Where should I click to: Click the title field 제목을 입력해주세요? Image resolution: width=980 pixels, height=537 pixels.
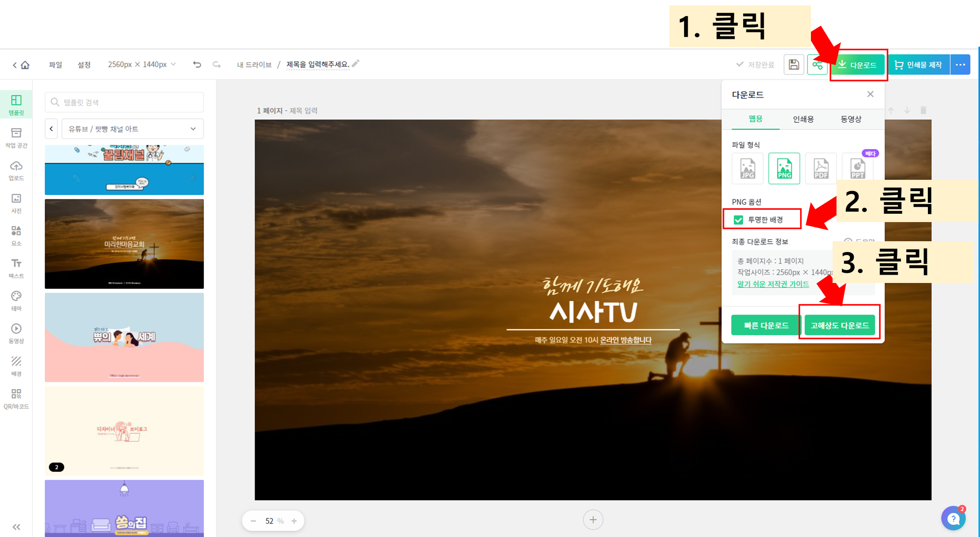pyautogui.click(x=317, y=64)
